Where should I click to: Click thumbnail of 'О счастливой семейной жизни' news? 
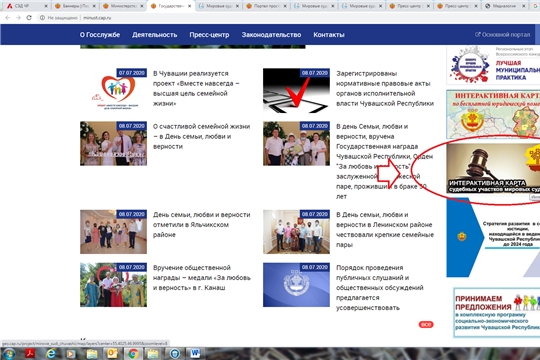[x=113, y=143]
